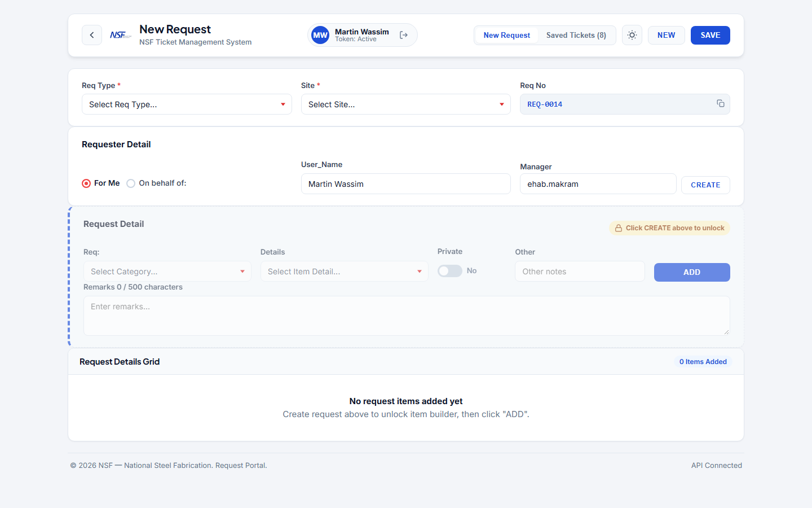Open the Saved Tickets (8) tab
812x508 pixels.
[x=576, y=35]
